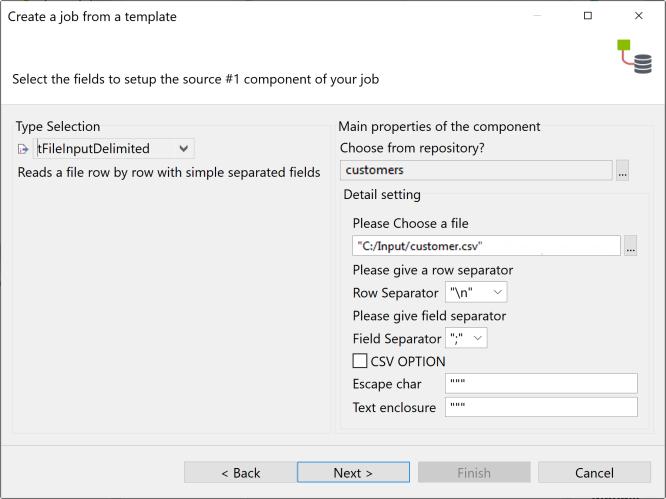Go back with the Back button
This screenshot has height=499, width=666.
tap(240, 473)
